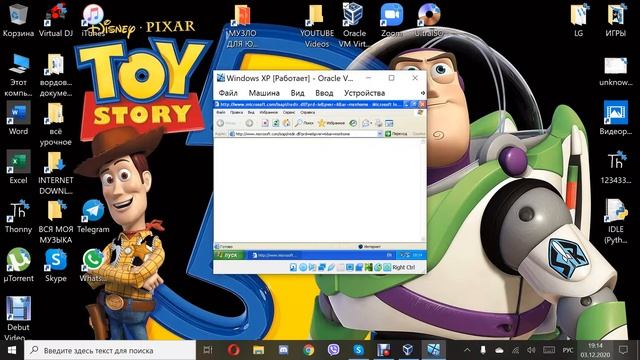Viewport: 640px width, 360px height.
Task: Click the Переход go button
Action: pyautogui.click(x=396, y=134)
